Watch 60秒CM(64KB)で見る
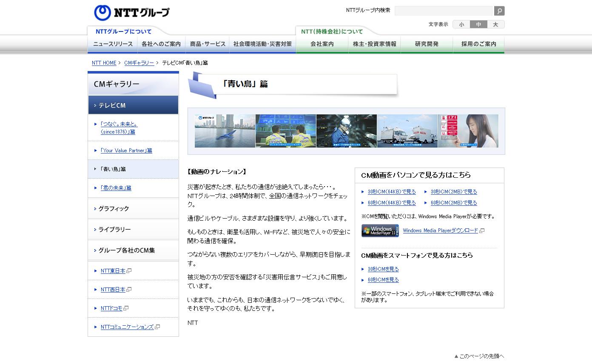592x364 pixels. pos(392,203)
